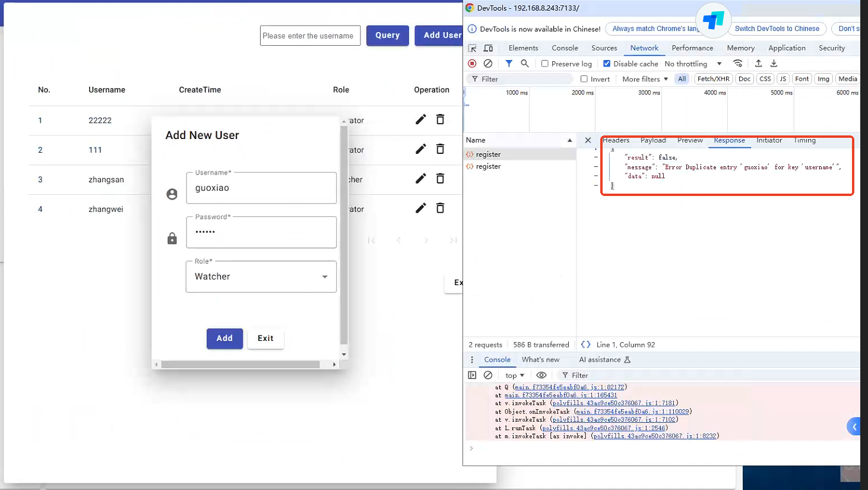Expand More filters dropdown
Screen dimensions: 868x490
[x=645, y=79]
